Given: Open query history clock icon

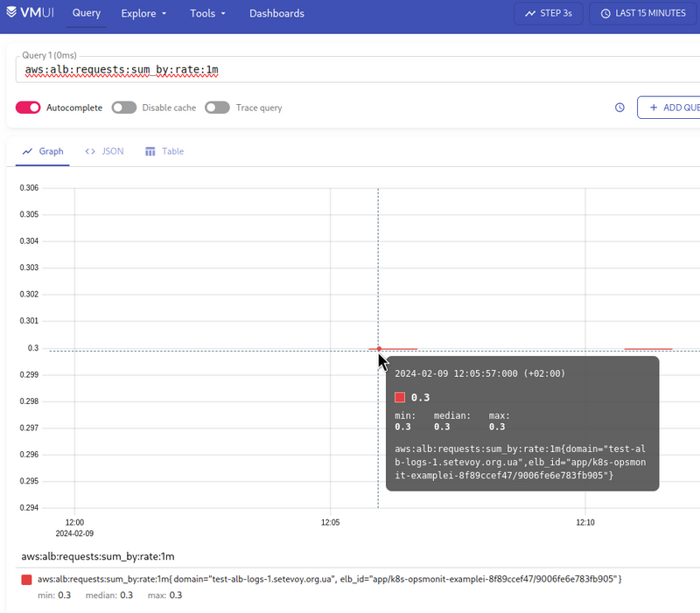Looking at the screenshot, I should point(619,108).
